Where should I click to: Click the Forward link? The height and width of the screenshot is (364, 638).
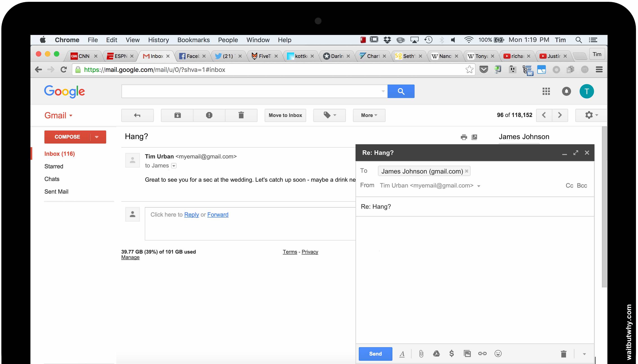click(218, 215)
